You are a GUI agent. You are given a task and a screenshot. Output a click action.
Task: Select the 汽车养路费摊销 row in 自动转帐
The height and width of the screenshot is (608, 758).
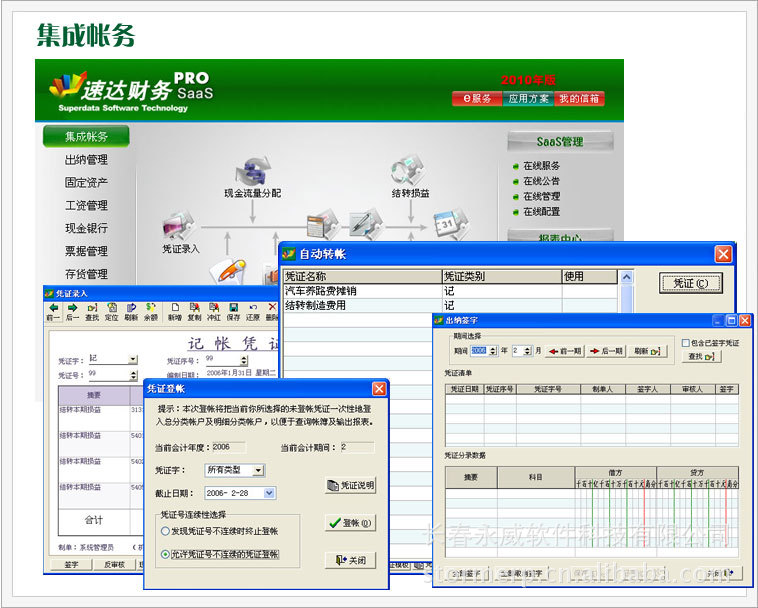point(450,291)
